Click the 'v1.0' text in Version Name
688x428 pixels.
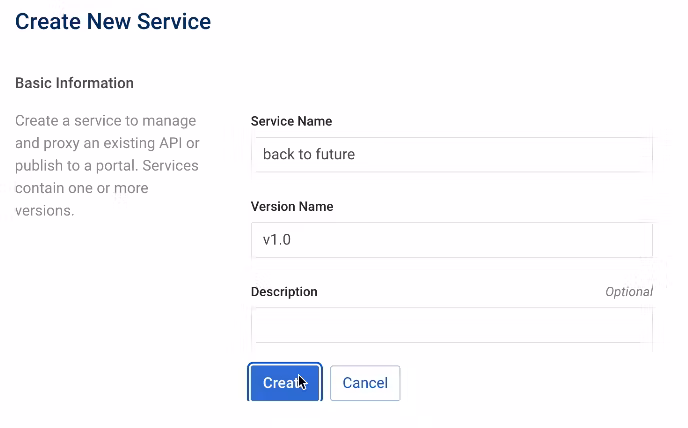pyautogui.click(x=276, y=241)
